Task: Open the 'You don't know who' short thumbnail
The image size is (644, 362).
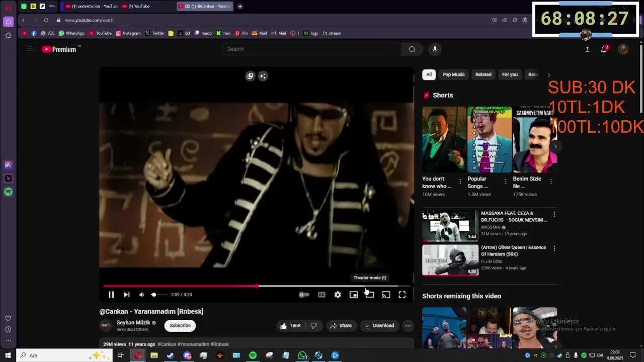Action: [x=444, y=139]
